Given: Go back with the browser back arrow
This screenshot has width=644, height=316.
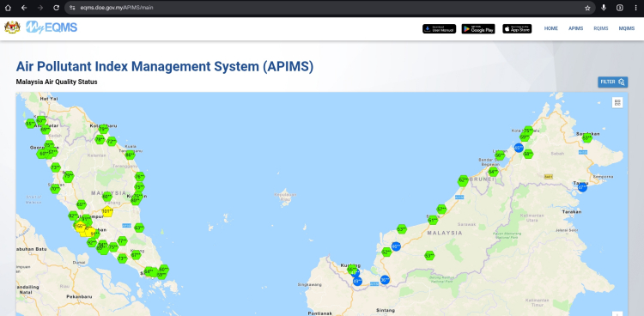Looking at the screenshot, I should 24,8.
